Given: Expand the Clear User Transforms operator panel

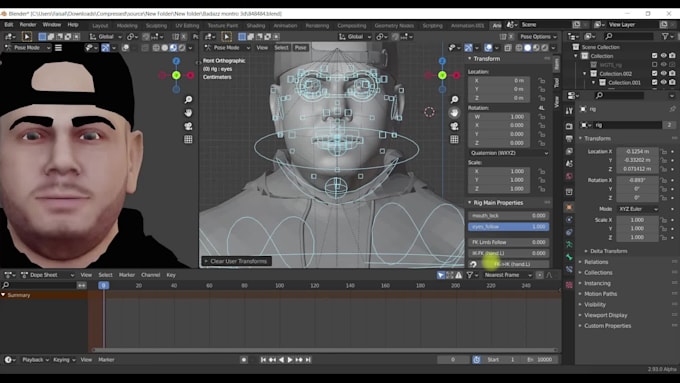Looking at the screenshot, I should click(x=236, y=261).
